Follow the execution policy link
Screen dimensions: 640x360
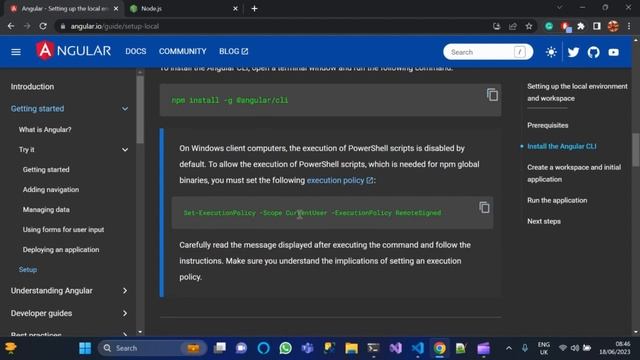[x=340, y=180]
